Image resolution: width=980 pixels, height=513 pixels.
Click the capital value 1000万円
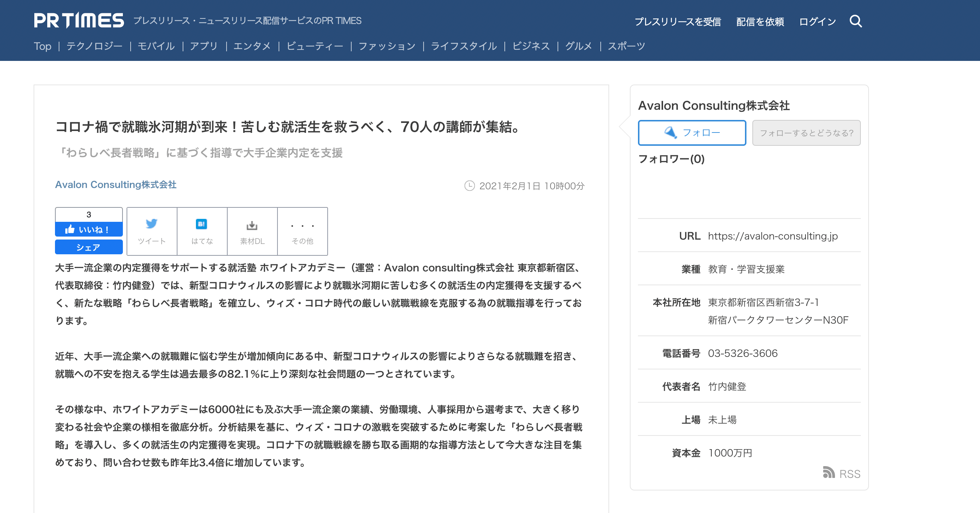click(x=730, y=453)
